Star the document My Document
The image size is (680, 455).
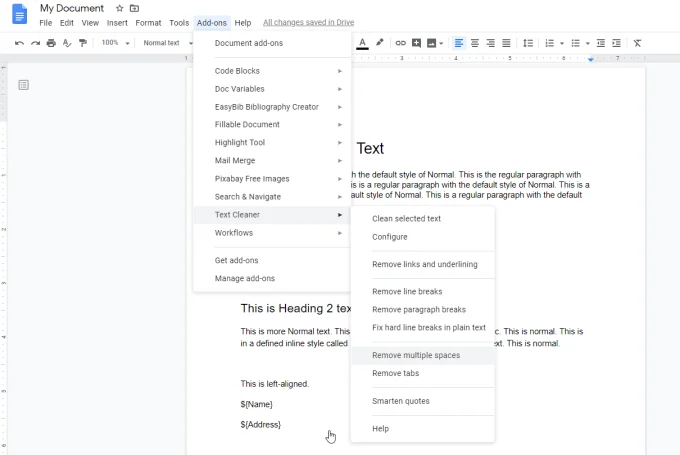120,8
